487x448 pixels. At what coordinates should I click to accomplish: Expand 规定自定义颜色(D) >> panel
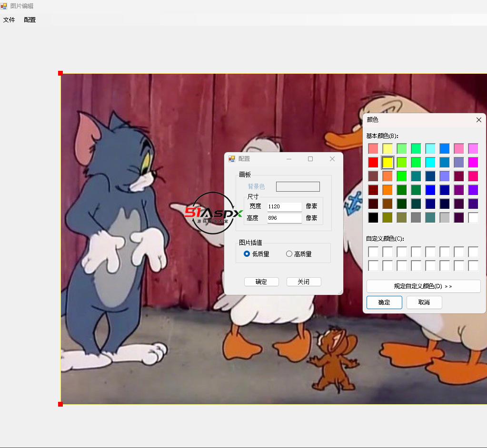click(x=423, y=286)
